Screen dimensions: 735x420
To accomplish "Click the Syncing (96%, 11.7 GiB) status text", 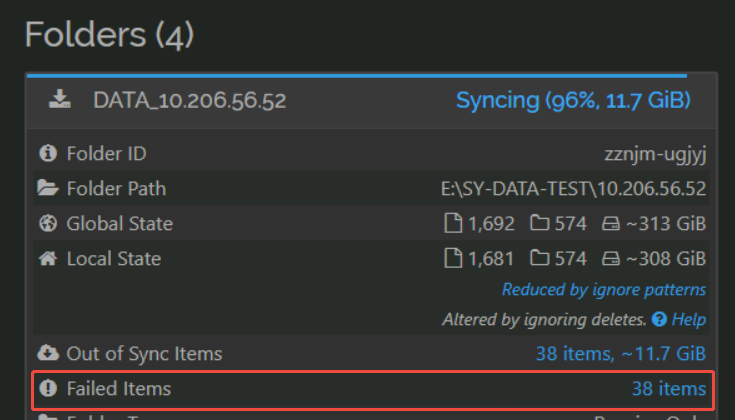I will tap(573, 100).
